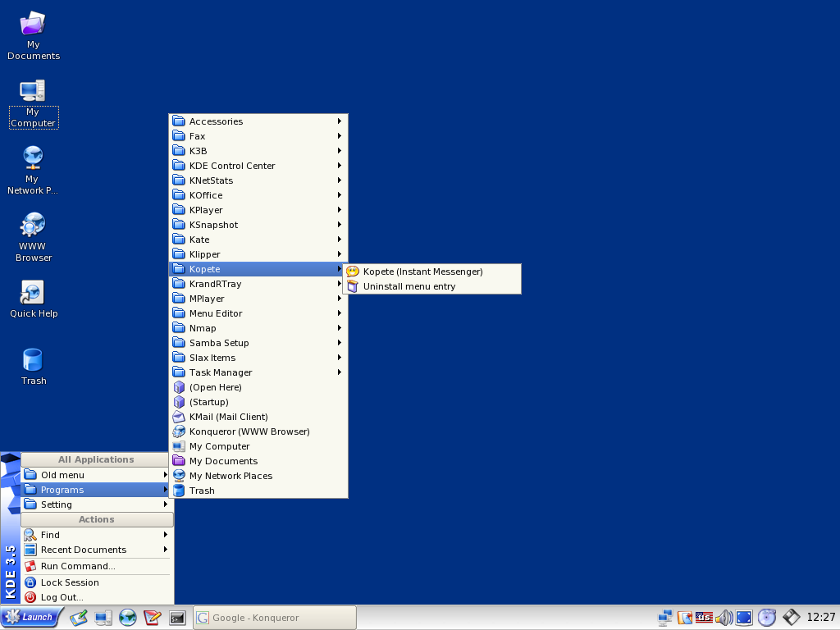This screenshot has height=630, width=840.
Task: Launch KMail (Mail Client) from menu
Action: (x=258, y=417)
